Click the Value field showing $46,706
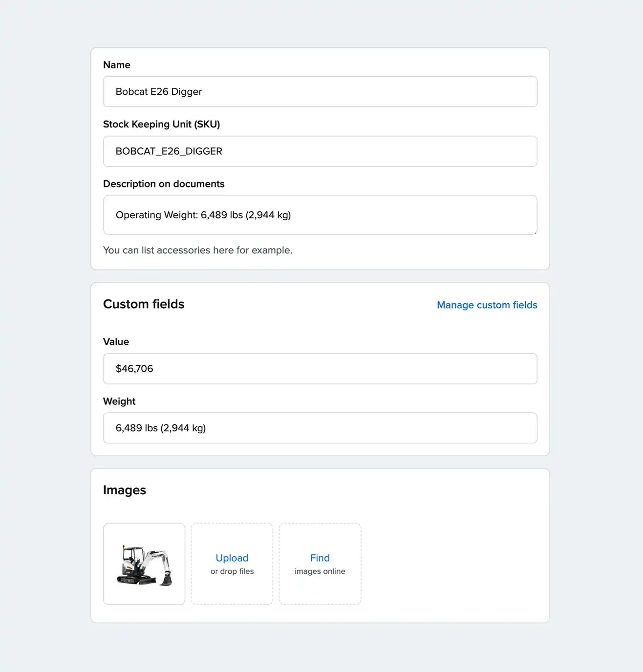The height and width of the screenshot is (672, 643). (x=320, y=369)
